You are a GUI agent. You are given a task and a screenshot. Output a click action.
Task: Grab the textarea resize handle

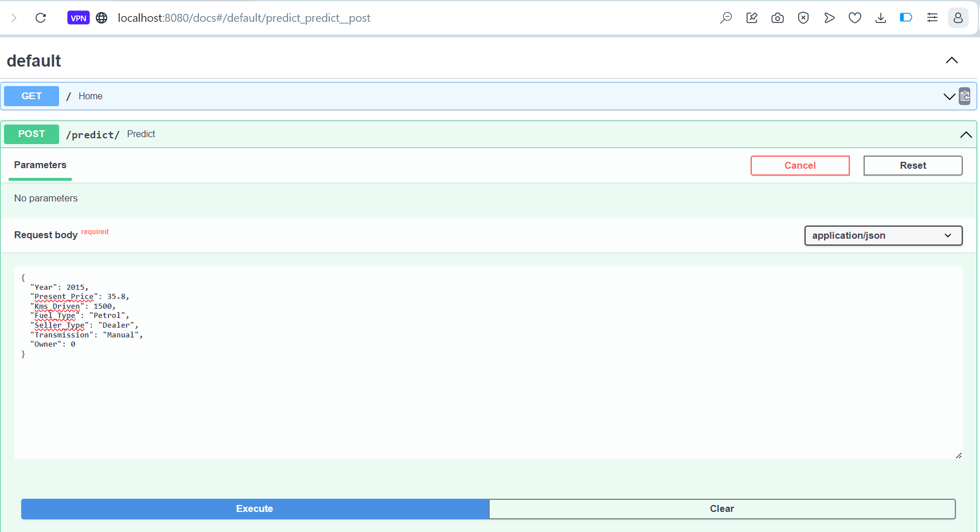959,455
